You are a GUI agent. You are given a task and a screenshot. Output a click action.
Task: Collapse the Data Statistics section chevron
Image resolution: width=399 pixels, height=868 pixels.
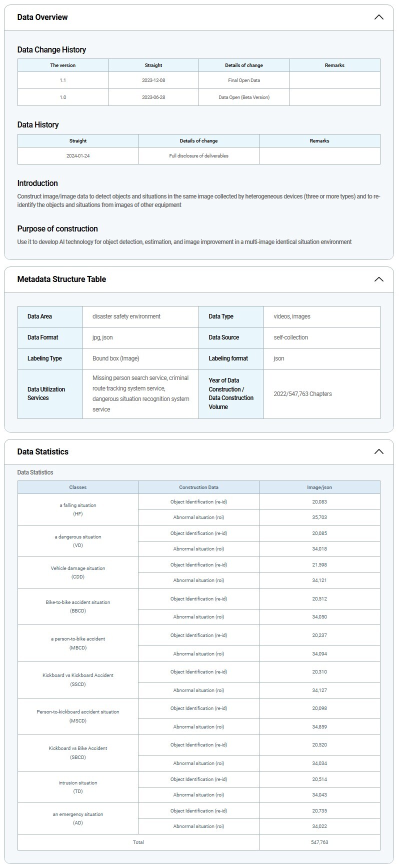(378, 452)
